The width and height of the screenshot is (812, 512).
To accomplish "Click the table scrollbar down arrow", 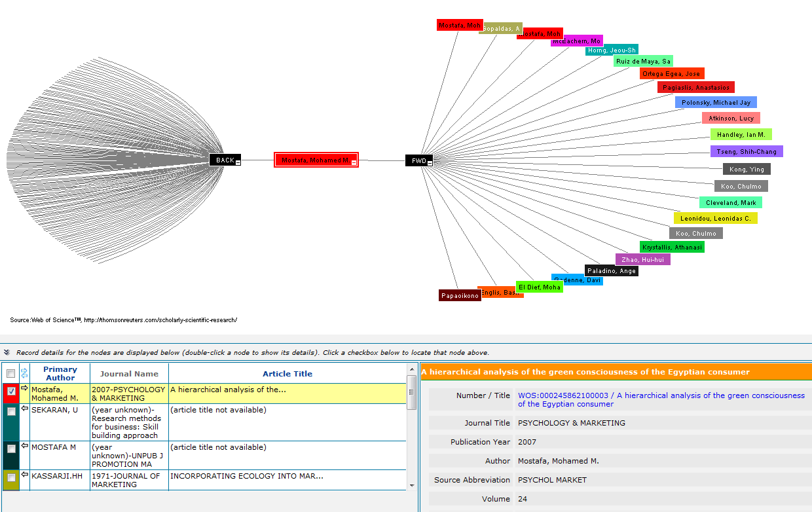I will [412, 486].
